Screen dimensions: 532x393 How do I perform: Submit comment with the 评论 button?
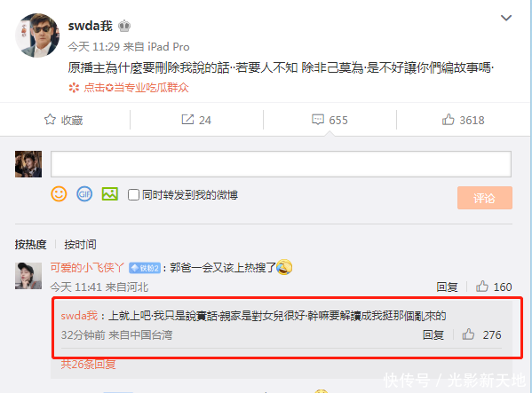click(x=485, y=198)
